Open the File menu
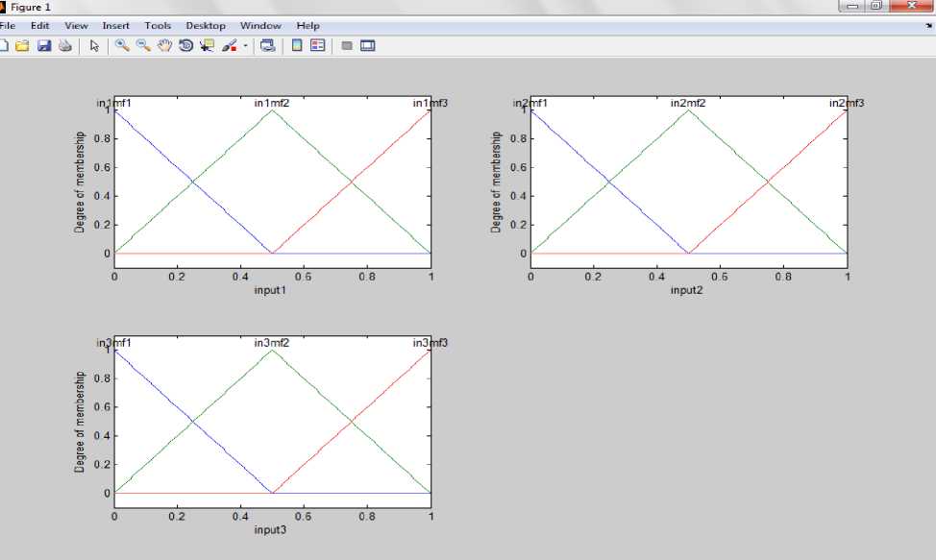The image size is (936, 560). click(8, 26)
